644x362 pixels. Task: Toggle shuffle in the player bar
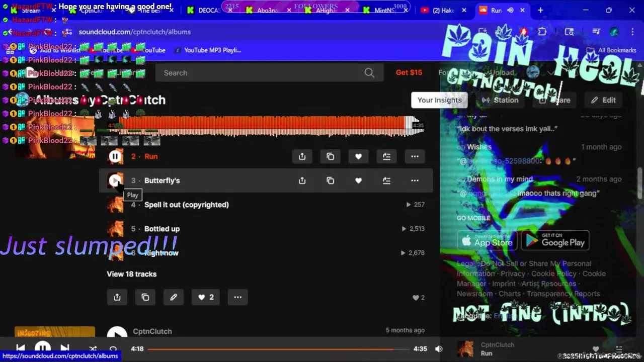(x=93, y=348)
